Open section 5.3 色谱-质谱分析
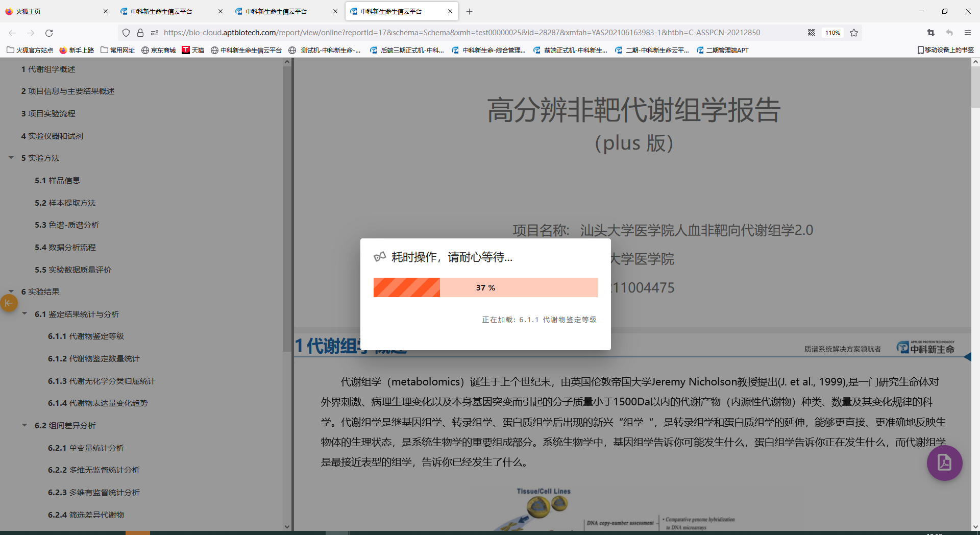The height and width of the screenshot is (535, 980). (67, 225)
